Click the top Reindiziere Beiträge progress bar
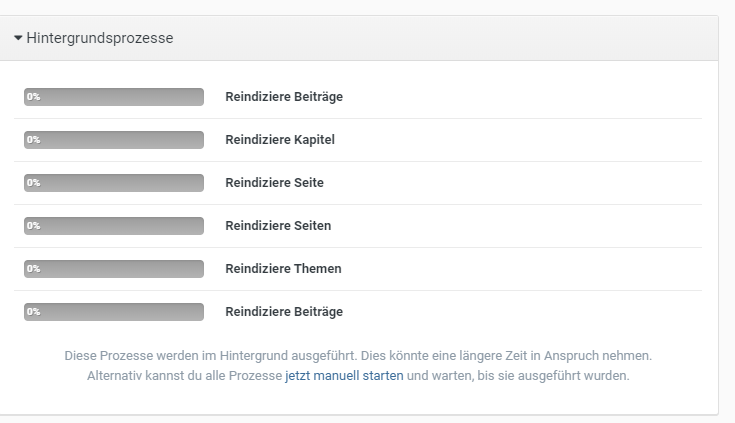The height and width of the screenshot is (423, 735). point(114,97)
